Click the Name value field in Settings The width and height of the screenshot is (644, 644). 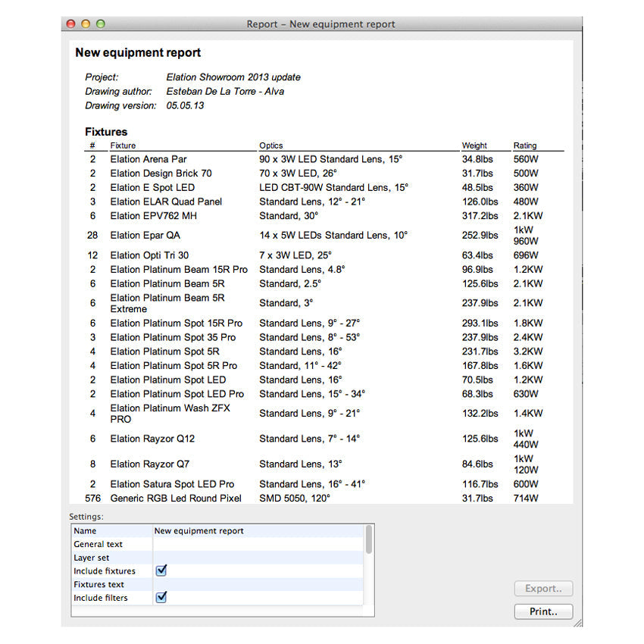[258, 531]
